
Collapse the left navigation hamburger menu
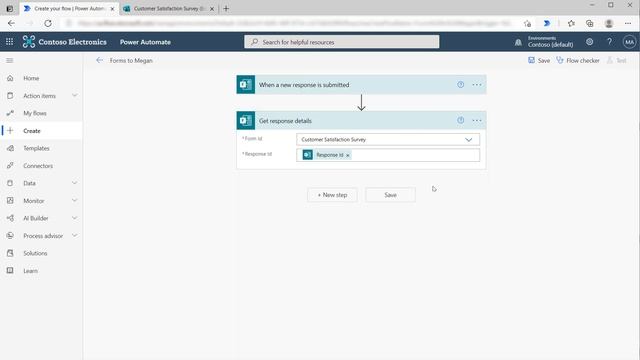point(10,60)
